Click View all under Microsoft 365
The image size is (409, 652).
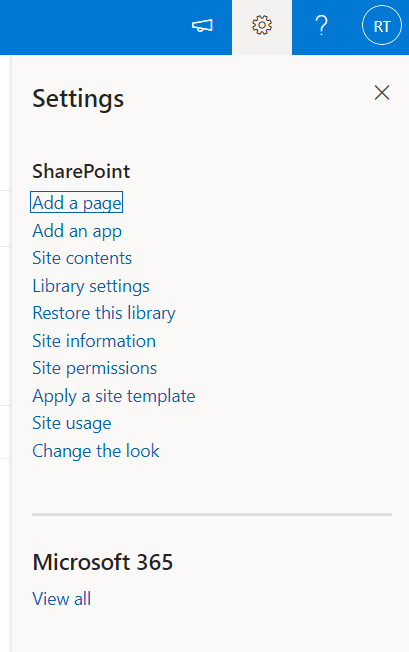point(62,599)
